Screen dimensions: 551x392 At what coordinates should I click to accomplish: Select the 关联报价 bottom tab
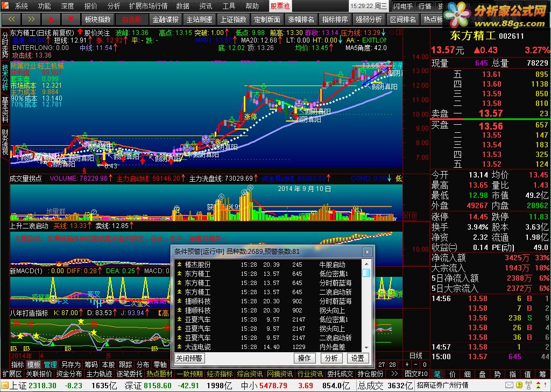tap(39, 374)
